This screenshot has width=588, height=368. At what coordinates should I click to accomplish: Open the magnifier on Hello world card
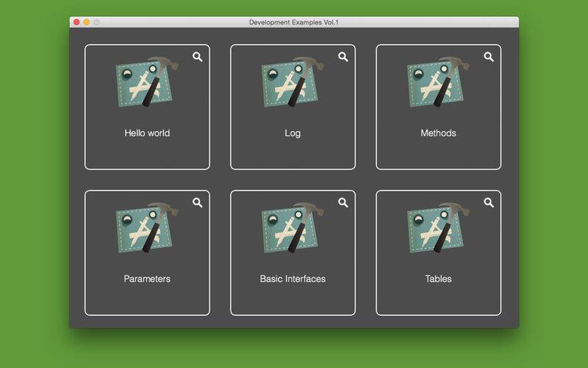point(198,57)
